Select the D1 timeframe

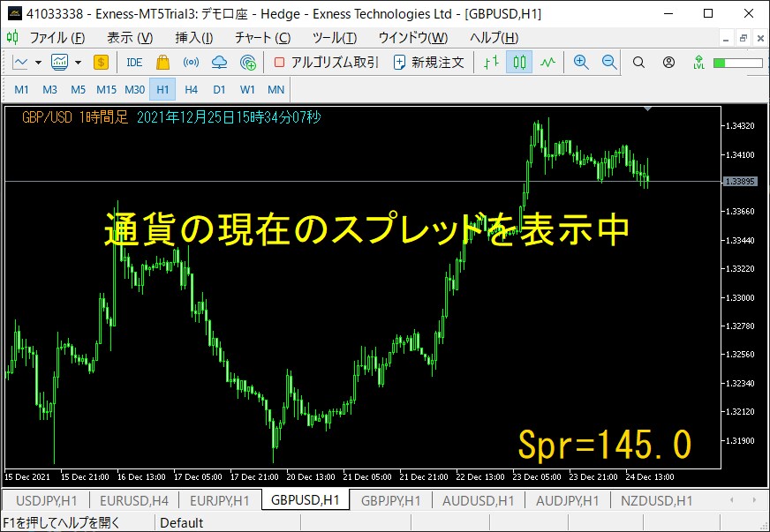pos(219,89)
